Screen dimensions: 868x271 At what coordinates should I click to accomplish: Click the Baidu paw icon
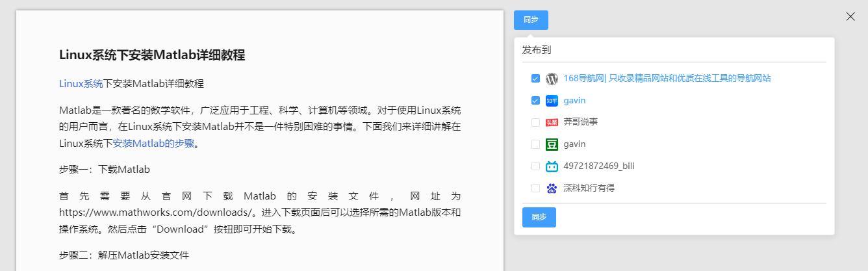(552, 188)
